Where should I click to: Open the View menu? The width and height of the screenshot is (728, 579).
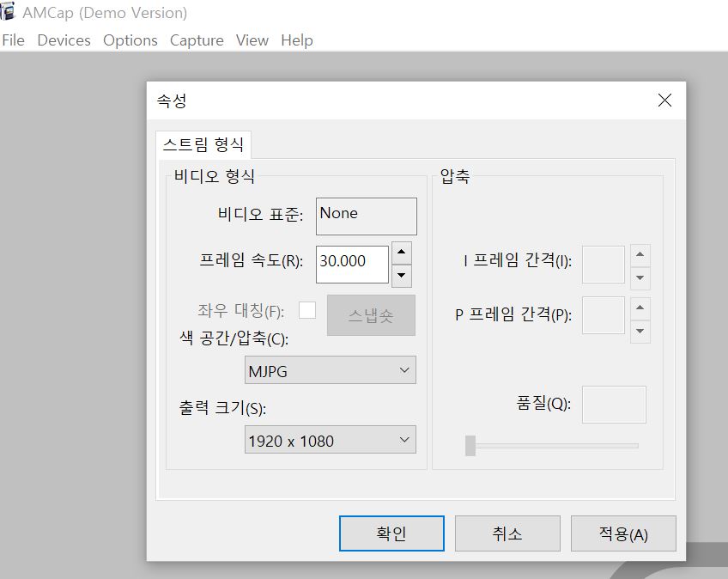pos(252,40)
